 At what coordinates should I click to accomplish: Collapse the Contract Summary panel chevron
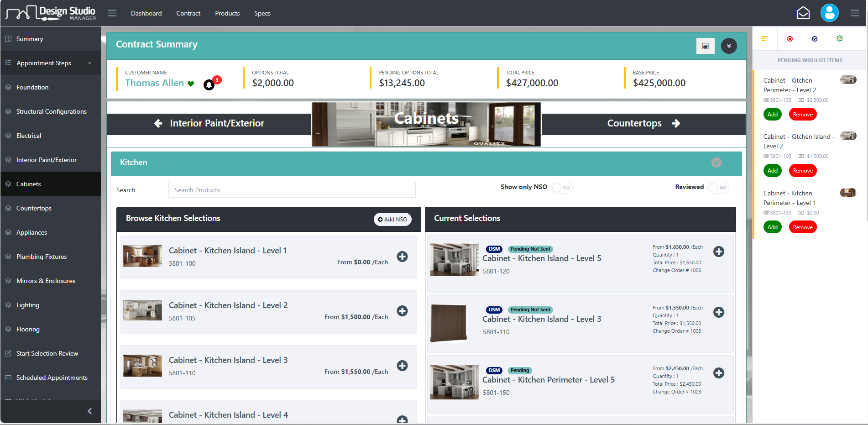728,46
